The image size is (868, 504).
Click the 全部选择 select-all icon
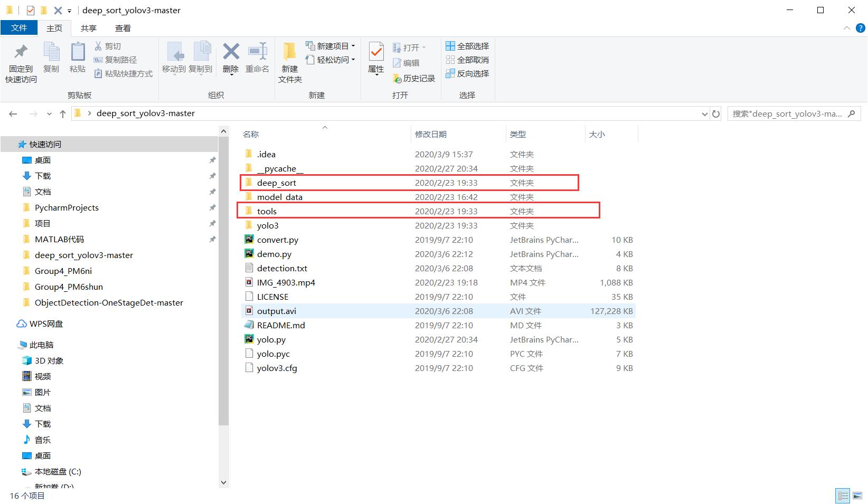[x=467, y=46]
